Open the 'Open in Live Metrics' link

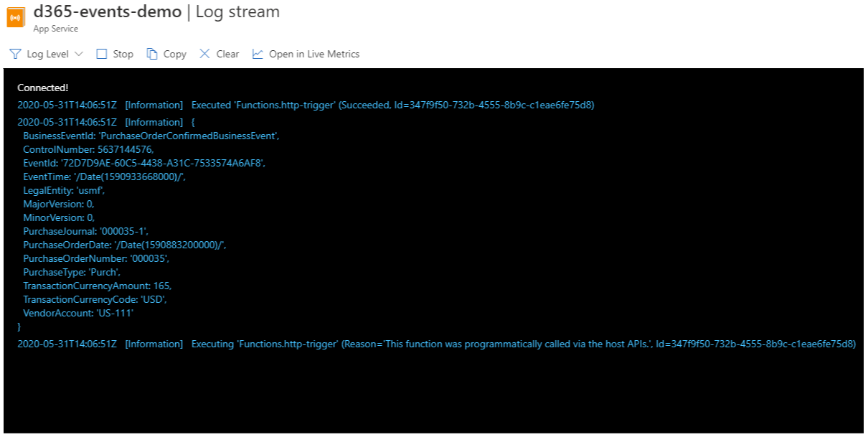coord(313,54)
